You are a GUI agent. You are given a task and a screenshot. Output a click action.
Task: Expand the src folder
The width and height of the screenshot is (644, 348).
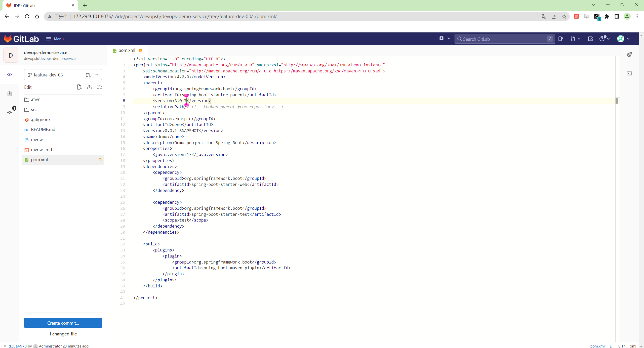pos(34,109)
